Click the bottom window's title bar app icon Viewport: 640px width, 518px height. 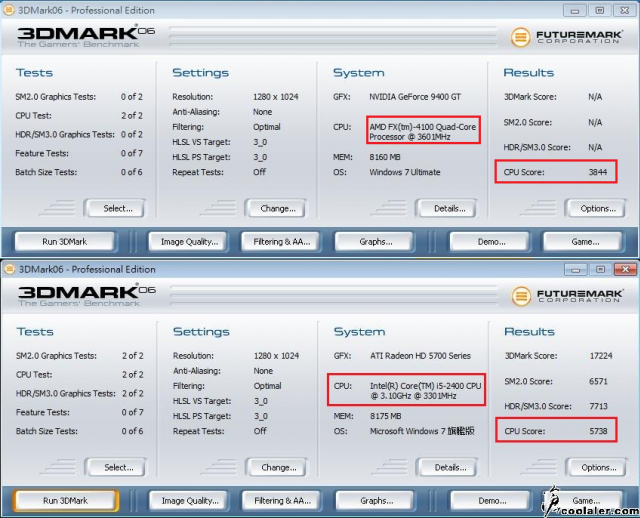[9, 269]
